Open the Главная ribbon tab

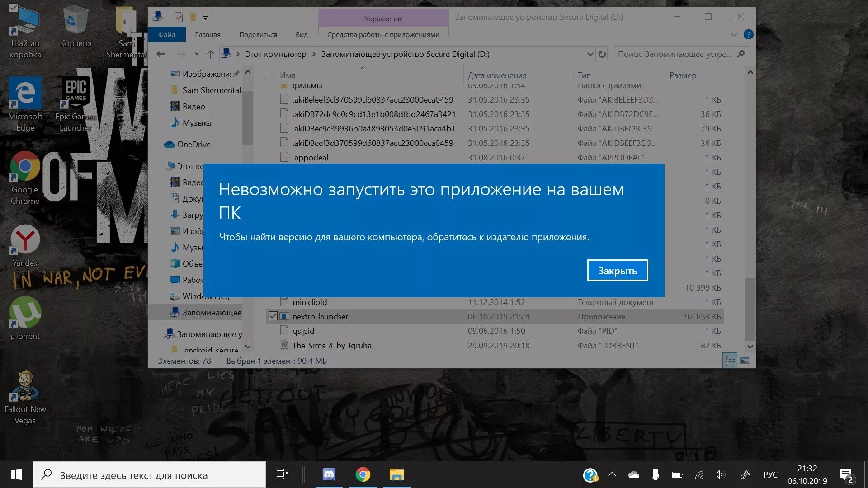(208, 34)
